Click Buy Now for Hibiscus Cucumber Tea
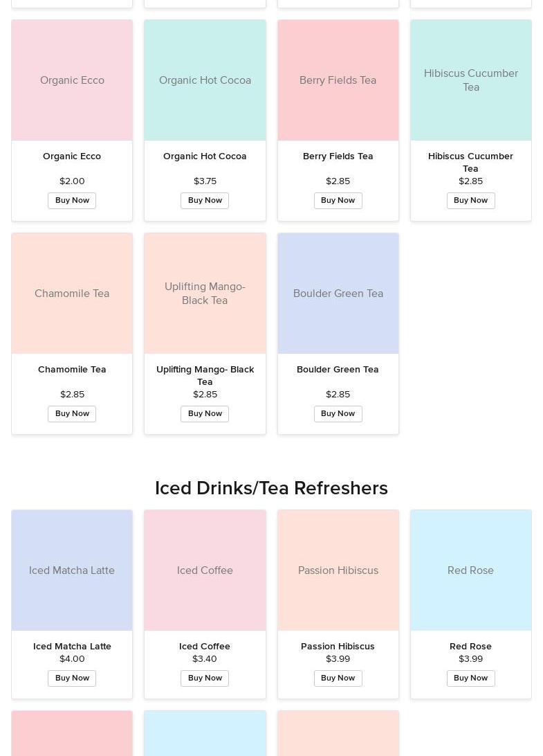The image size is (543, 756). click(x=470, y=201)
